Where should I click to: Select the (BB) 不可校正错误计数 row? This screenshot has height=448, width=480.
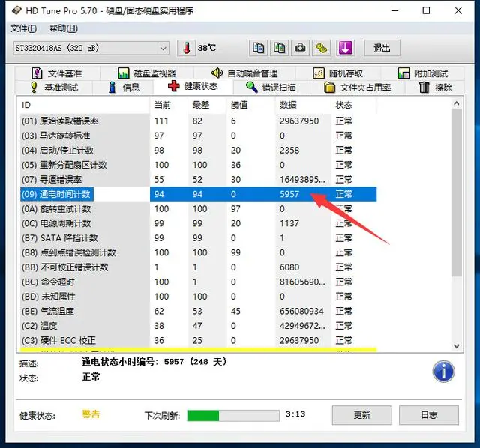pyautogui.click(x=198, y=267)
